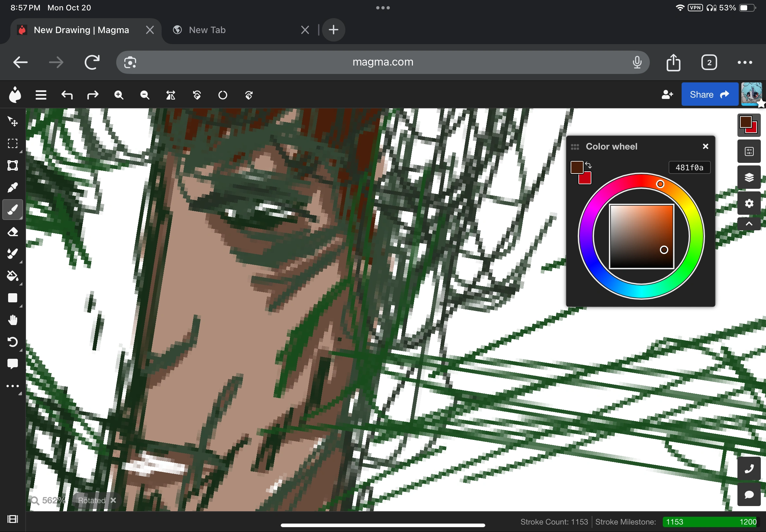
Task: Open the Magma hamburger main menu
Action: tap(41, 95)
